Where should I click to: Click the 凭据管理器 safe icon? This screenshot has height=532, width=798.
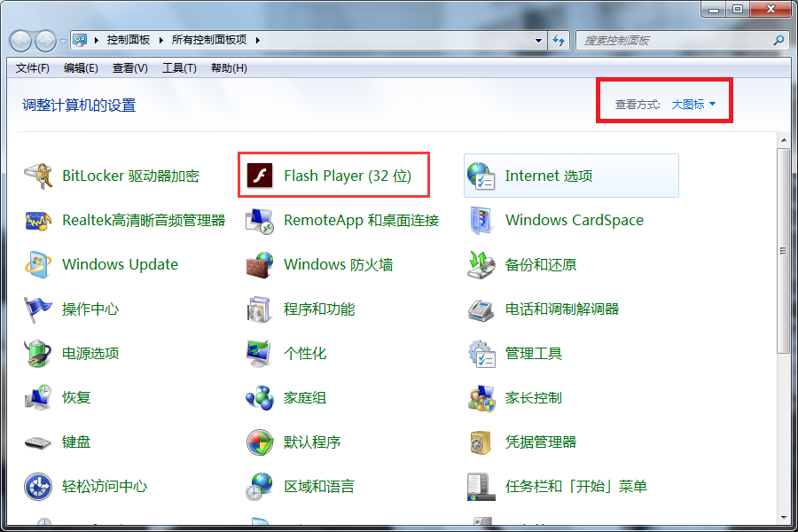tap(481, 442)
